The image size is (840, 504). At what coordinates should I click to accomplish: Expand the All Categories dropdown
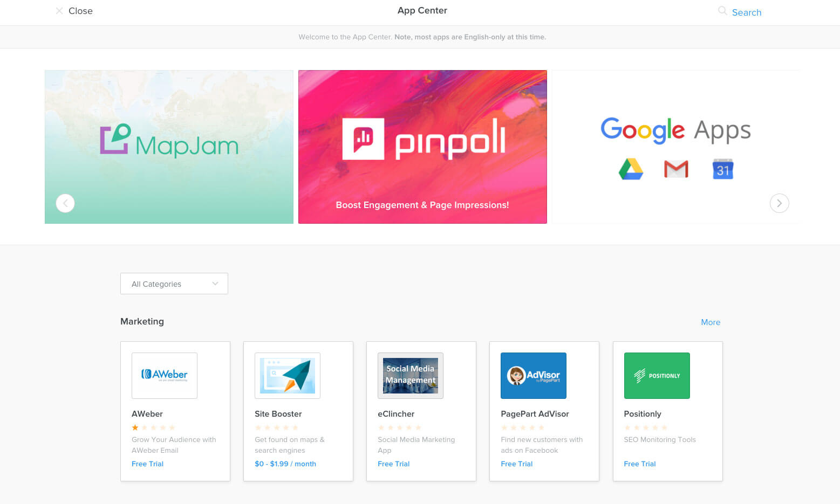click(x=174, y=284)
